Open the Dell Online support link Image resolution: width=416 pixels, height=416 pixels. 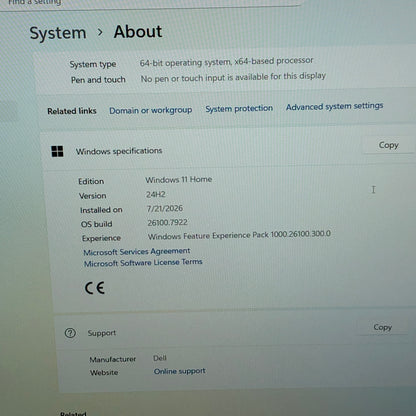(x=179, y=371)
